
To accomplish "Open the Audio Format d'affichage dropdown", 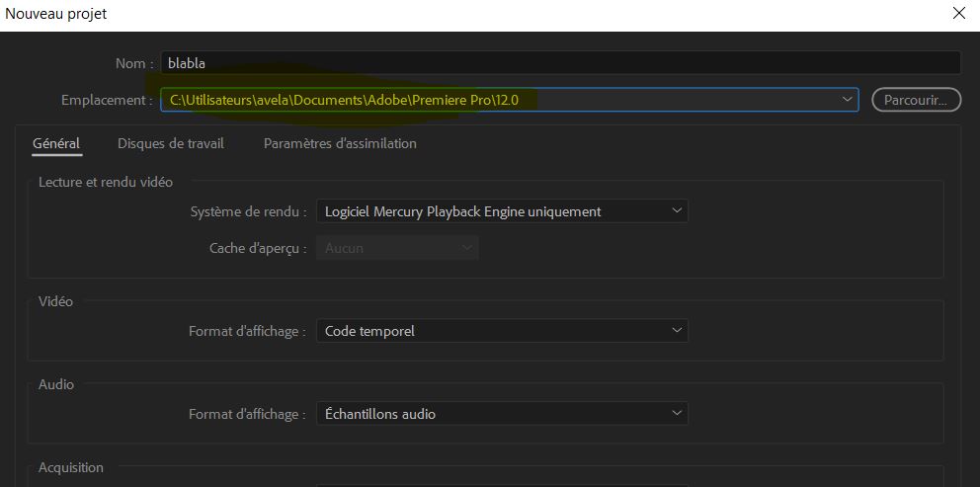I will [502, 413].
